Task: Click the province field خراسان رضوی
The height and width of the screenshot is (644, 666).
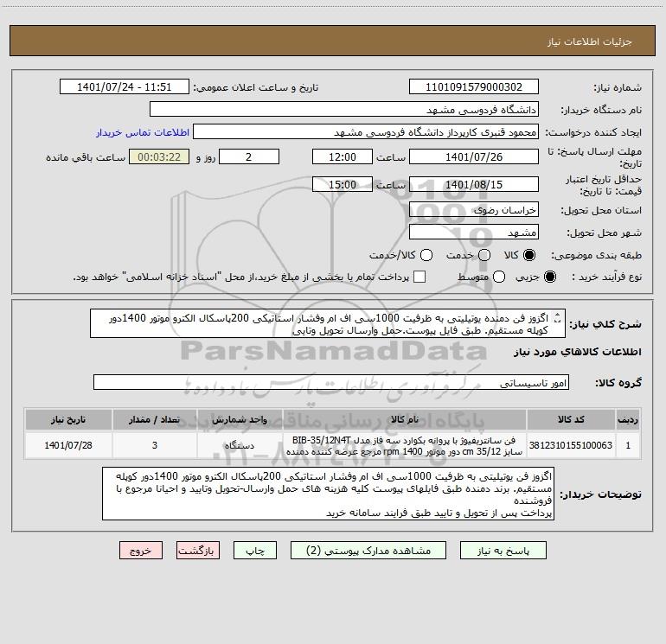Action: coord(474,209)
